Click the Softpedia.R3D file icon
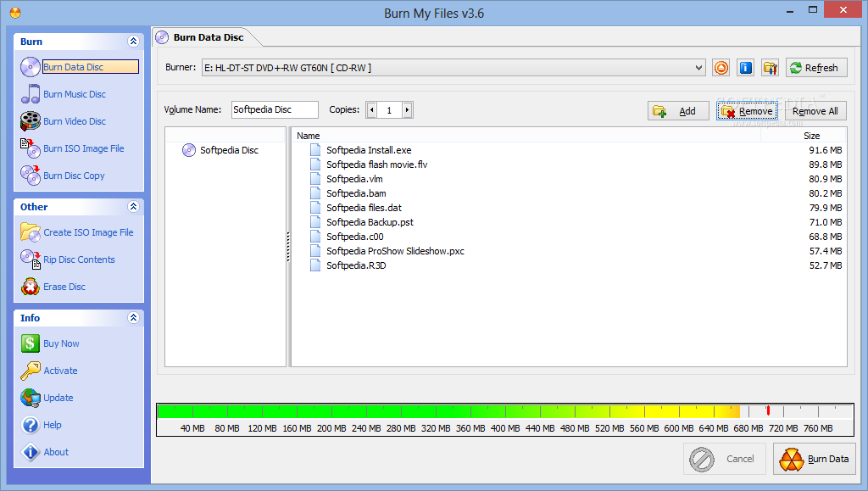 click(x=315, y=265)
